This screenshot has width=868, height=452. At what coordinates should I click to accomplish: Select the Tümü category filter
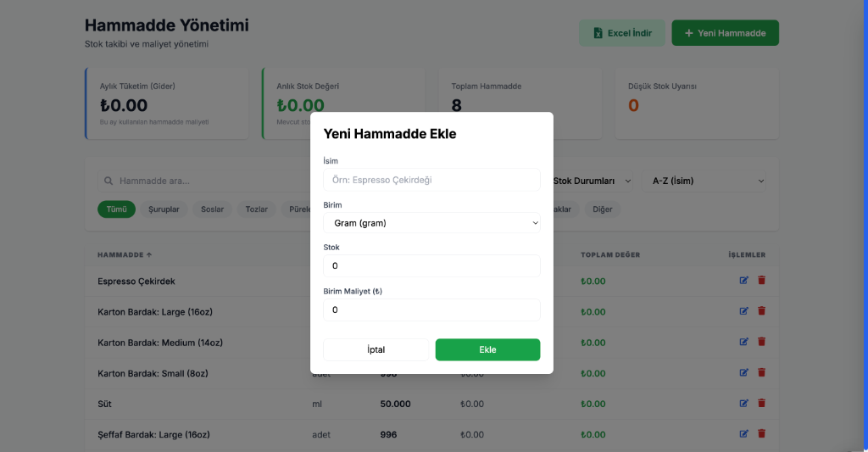pyautogui.click(x=116, y=209)
